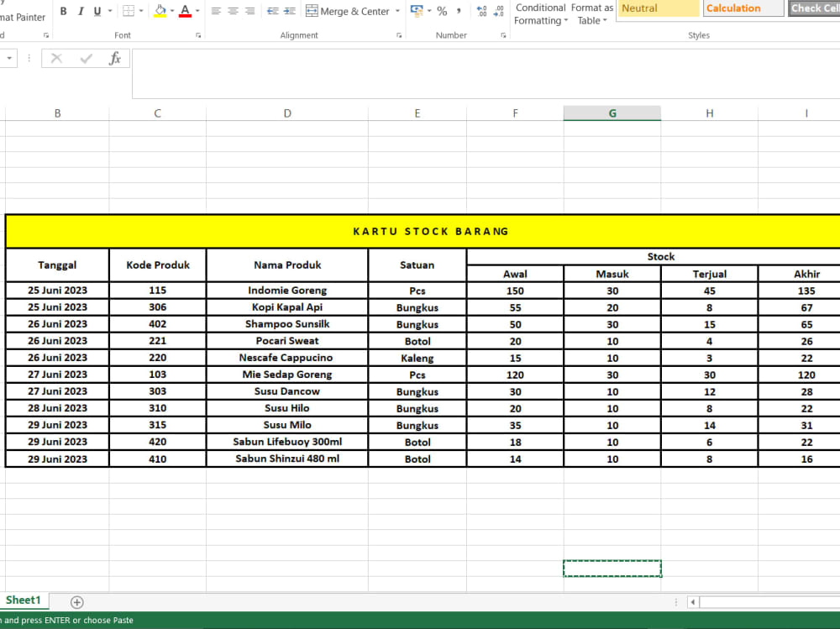840x629 pixels.
Task: Click into the formula bar
Action: pyautogui.click(x=486, y=74)
